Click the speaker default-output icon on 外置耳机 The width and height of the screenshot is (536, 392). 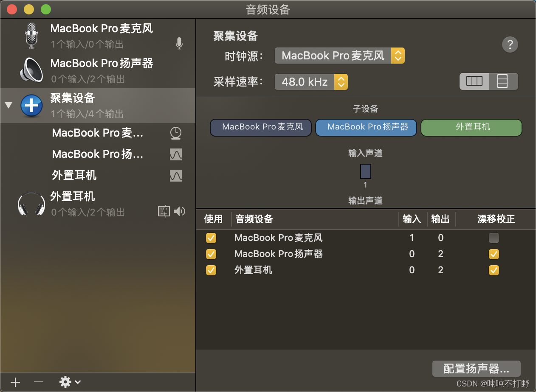(x=180, y=211)
